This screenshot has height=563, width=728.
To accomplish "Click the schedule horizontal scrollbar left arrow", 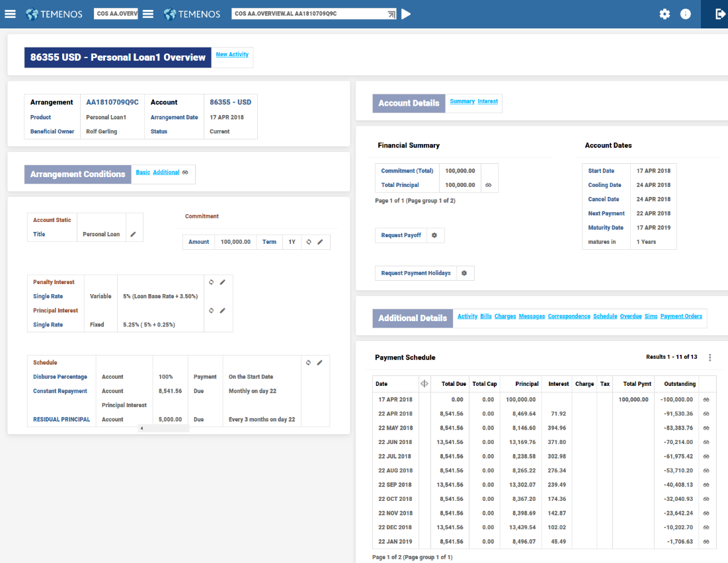I will [141, 429].
